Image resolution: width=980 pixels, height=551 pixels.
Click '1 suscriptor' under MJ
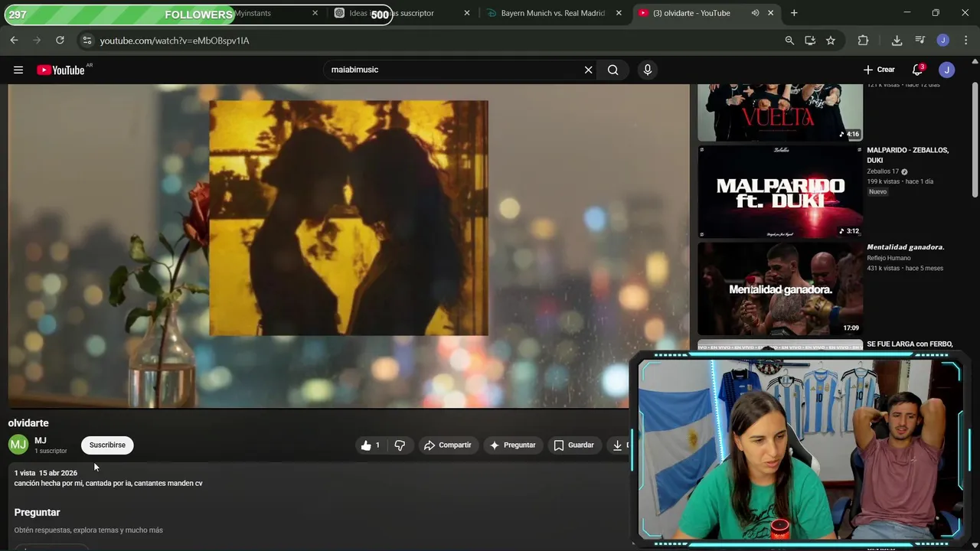tap(51, 452)
